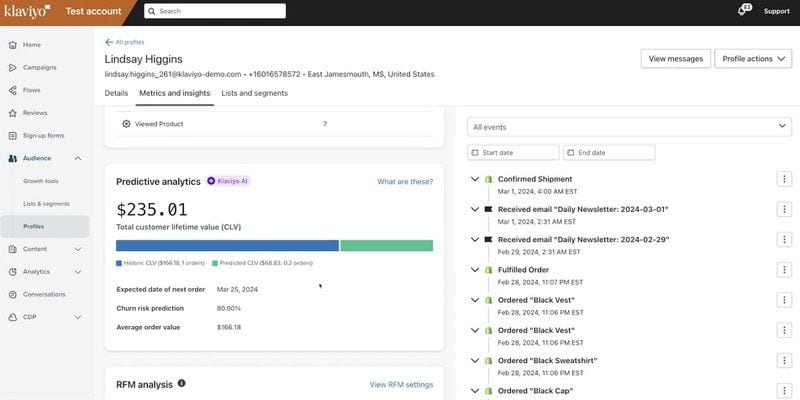Viewport: 800px width, 400px height.
Task: Click the Shopify icon beside Fulfilled Order
Action: tap(488, 270)
